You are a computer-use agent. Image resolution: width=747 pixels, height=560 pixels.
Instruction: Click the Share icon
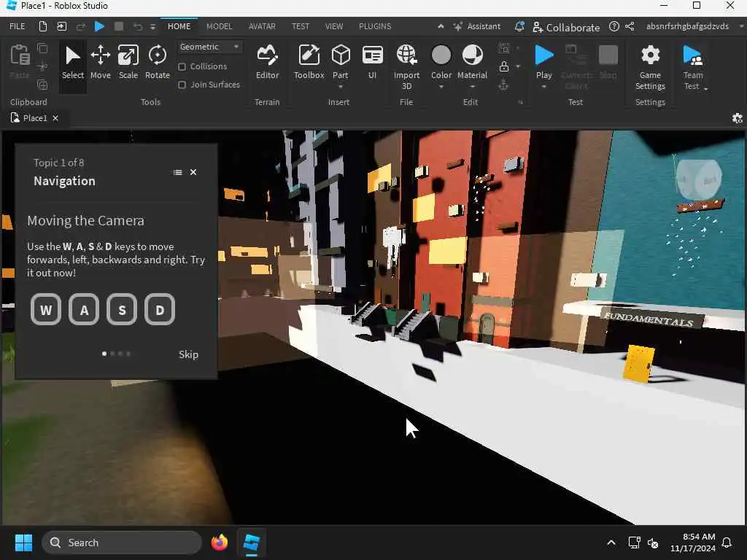coord(630,26)
